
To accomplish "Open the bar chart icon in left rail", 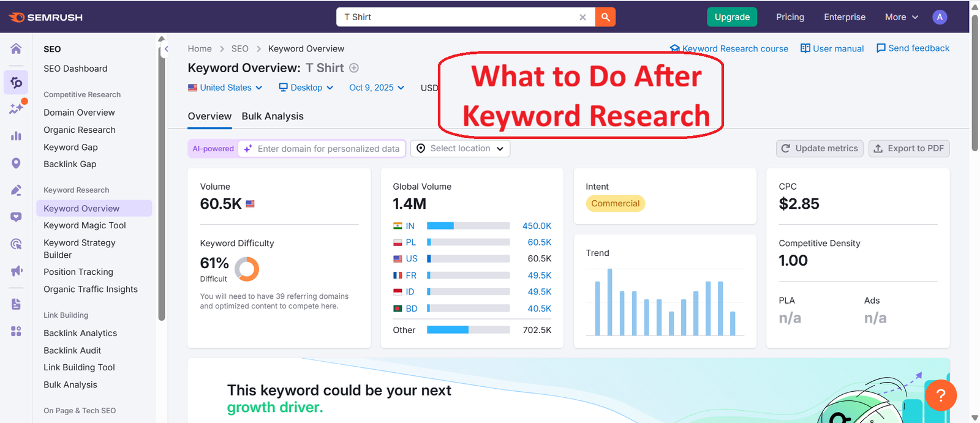I will [16, 136].
